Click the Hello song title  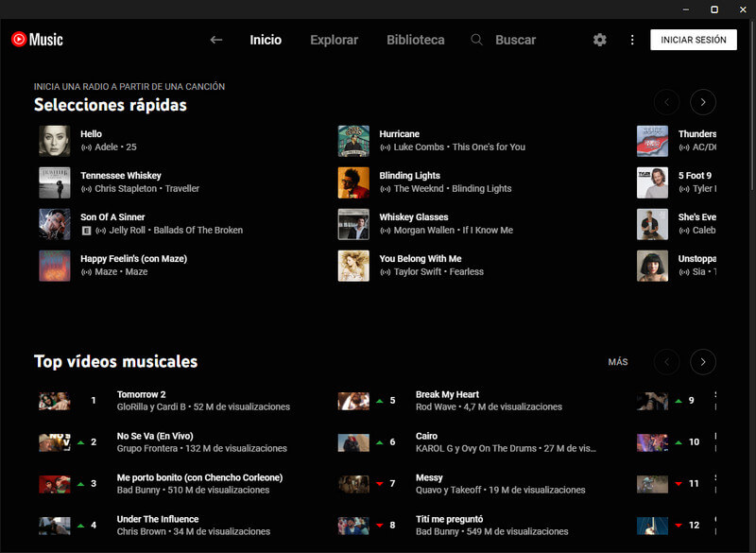(x=91, y=134)
